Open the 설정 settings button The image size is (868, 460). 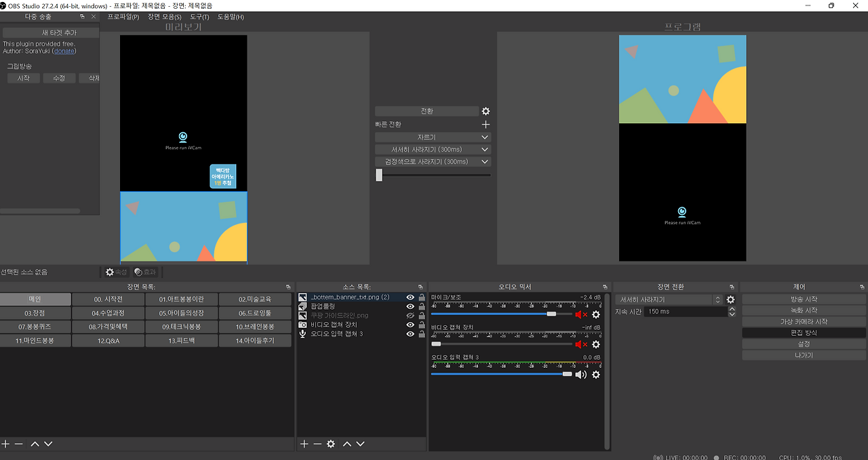click(804, 344)
